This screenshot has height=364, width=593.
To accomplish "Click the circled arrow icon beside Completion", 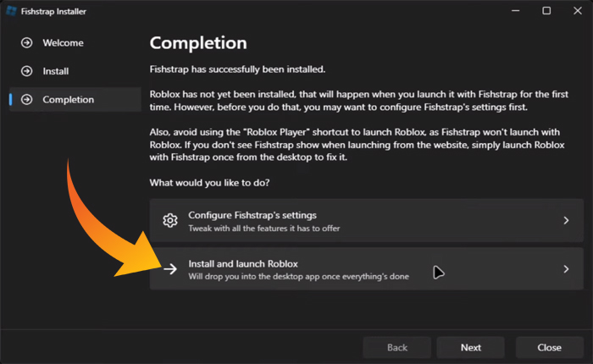I will pyautogui.click(x=27, y=100).
